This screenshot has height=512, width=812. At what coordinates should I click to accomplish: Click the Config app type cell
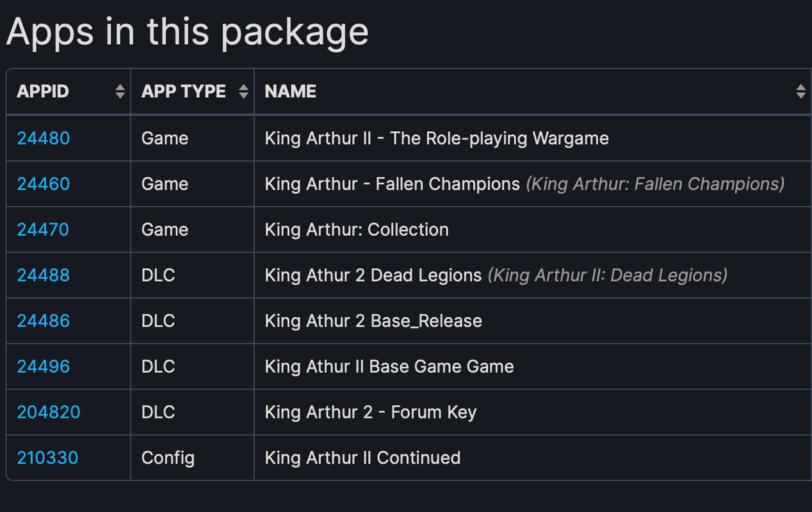pyautogui.click(x=168, y=458)
